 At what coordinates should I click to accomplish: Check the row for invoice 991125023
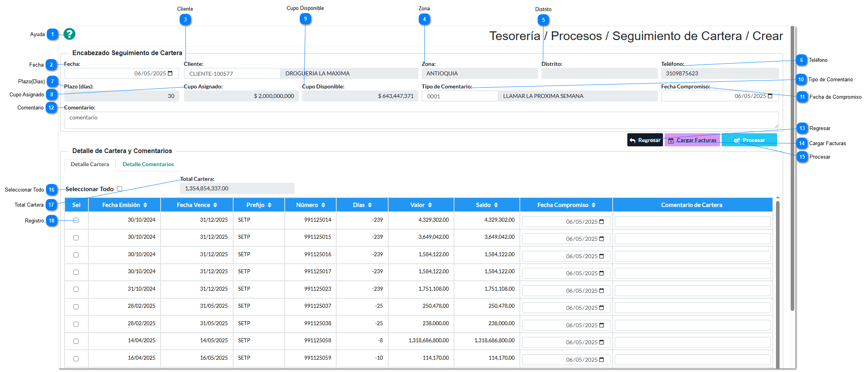(x=76, y=290)
